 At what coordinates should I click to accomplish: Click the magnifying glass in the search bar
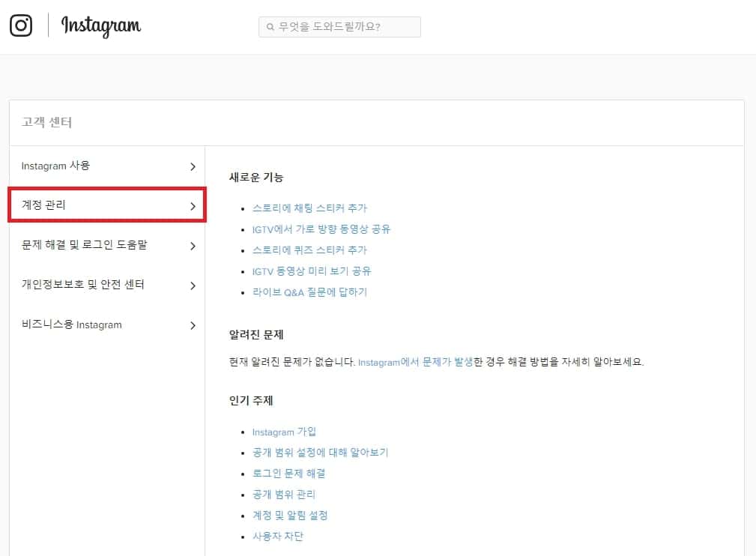[x=269, y=27]
